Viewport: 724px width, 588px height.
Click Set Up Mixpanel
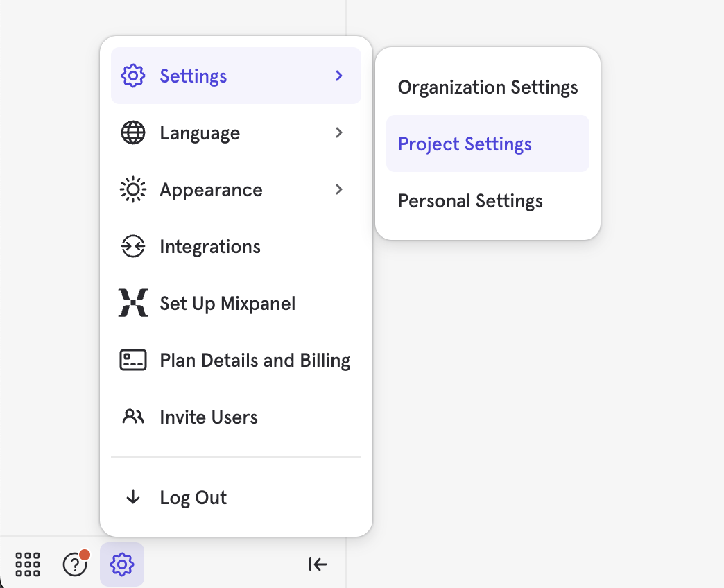click(x=227, y=303)
